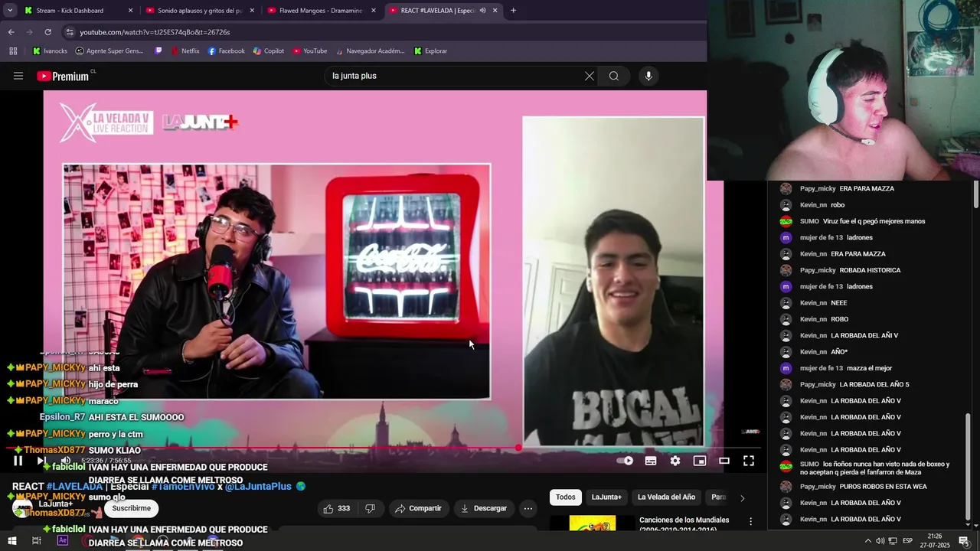Like the video with 333 likes
Viewport: 980px width, 551px height.
tap(336, 508)
